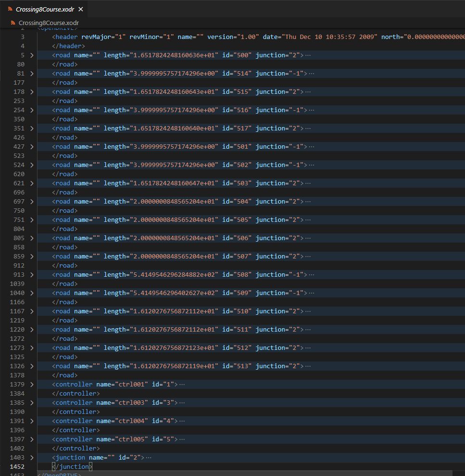Click id value 507
Screen dimensions: 465x476
coord(242,257)
